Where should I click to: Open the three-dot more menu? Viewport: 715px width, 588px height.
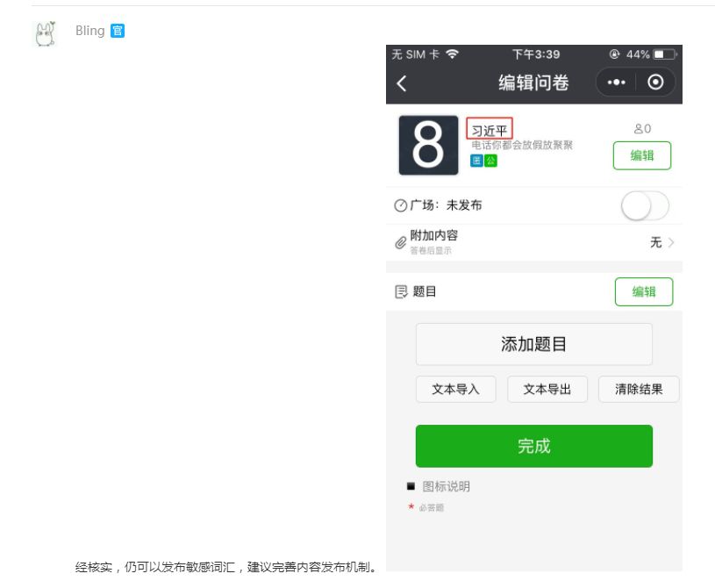pyautogui.click(x=616, y=82)
